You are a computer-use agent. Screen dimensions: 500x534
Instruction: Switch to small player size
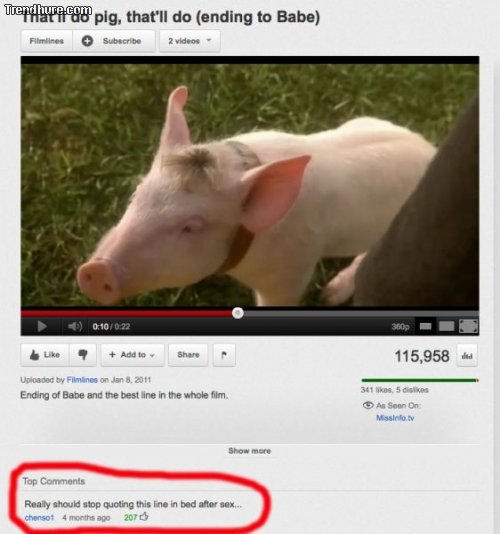(425, 326)
